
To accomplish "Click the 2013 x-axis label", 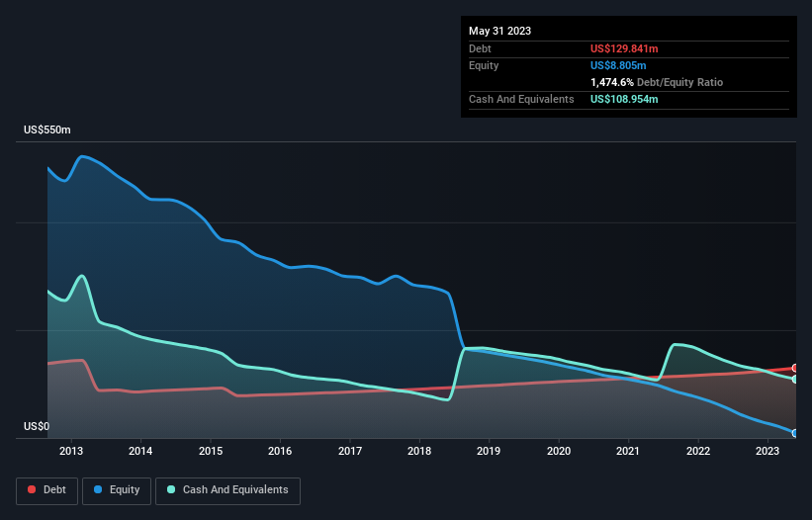I will click(x=71, y=451).
